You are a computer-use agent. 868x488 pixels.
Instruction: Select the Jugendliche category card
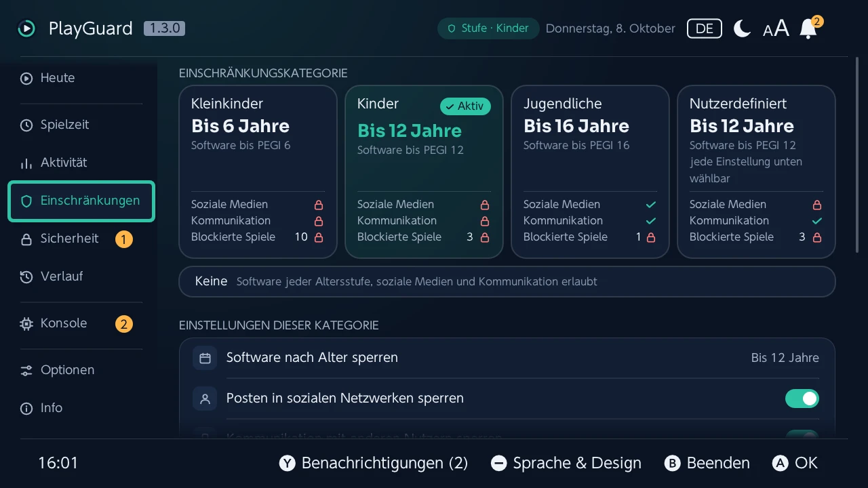591,171
